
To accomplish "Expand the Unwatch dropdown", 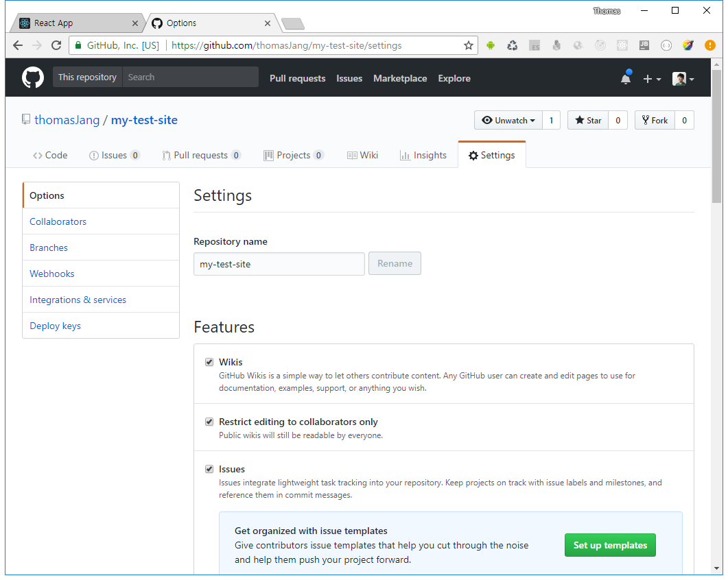I will (508, 120).
